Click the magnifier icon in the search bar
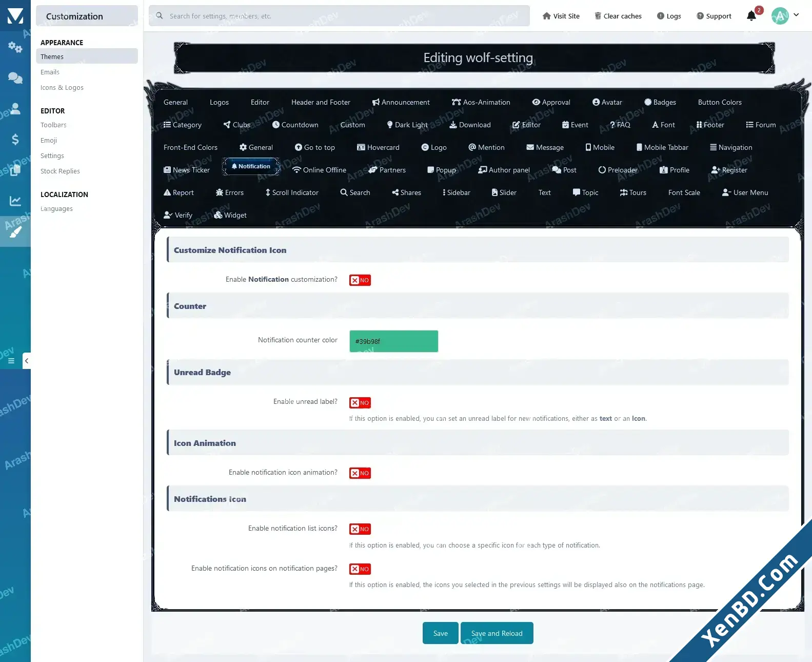This screenshot has height=662, width=812. (x=160, y=16)
